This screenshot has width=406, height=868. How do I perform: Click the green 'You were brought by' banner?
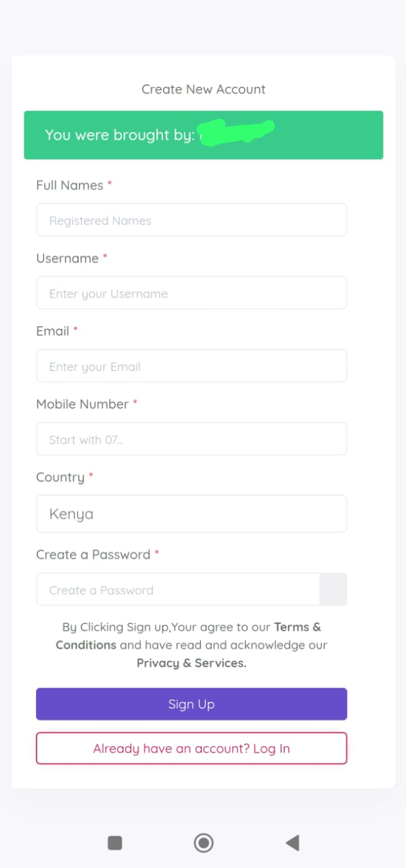pyautogui.click(x=204, y=135)
